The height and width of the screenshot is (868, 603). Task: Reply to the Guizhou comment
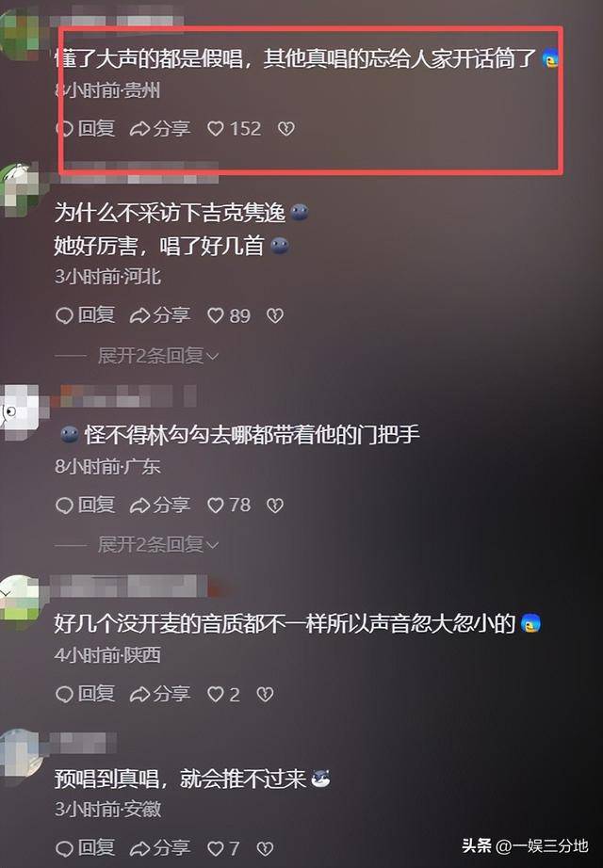pos(86,129)
